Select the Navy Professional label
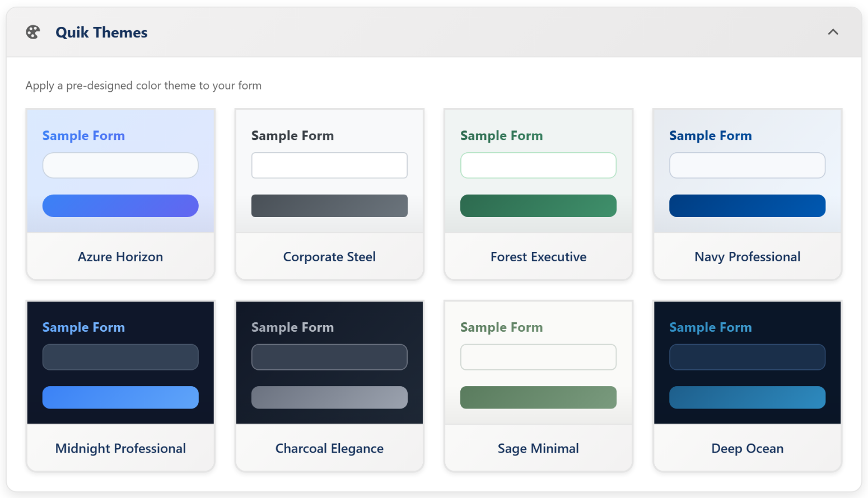This screenshot has width=868, height=498. point(747,257)
